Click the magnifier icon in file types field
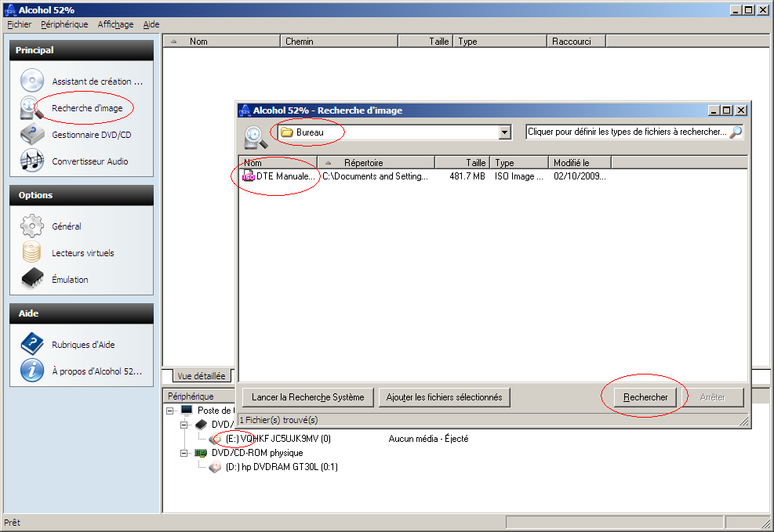 736,132
